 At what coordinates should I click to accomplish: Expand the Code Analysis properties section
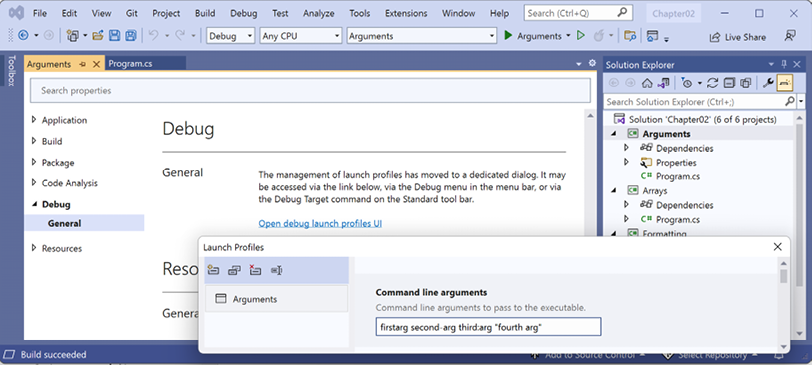click(x=34, y=183)
